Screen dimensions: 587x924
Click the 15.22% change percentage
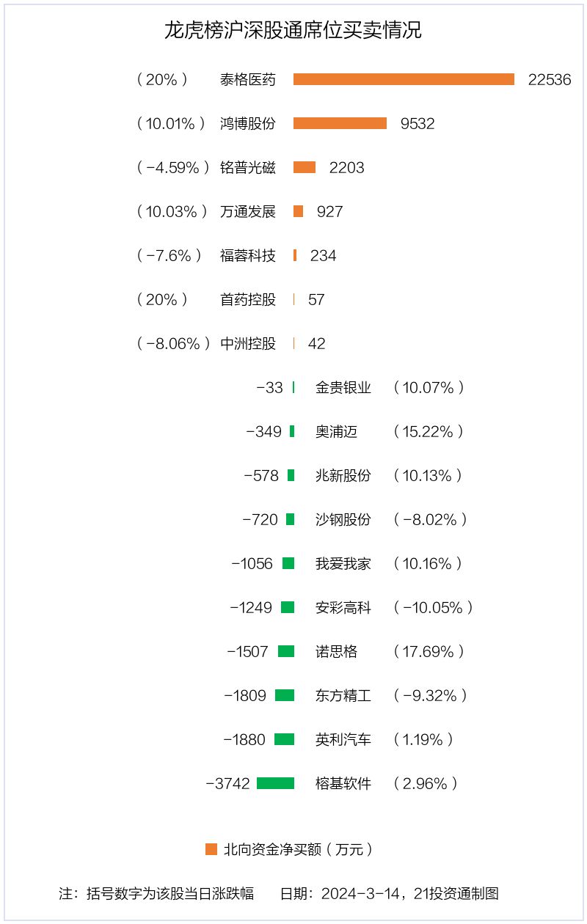[x=429, y=432]
